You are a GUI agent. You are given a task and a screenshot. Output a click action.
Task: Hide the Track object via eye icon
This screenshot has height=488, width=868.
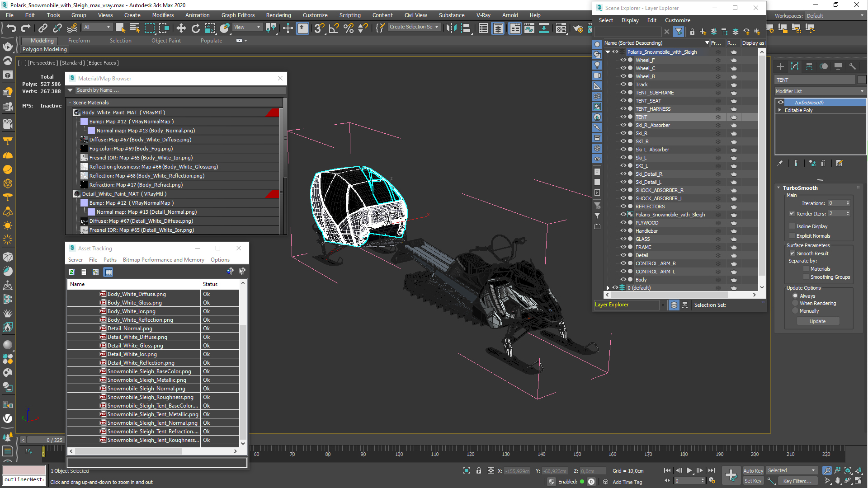tap(623, 84)
